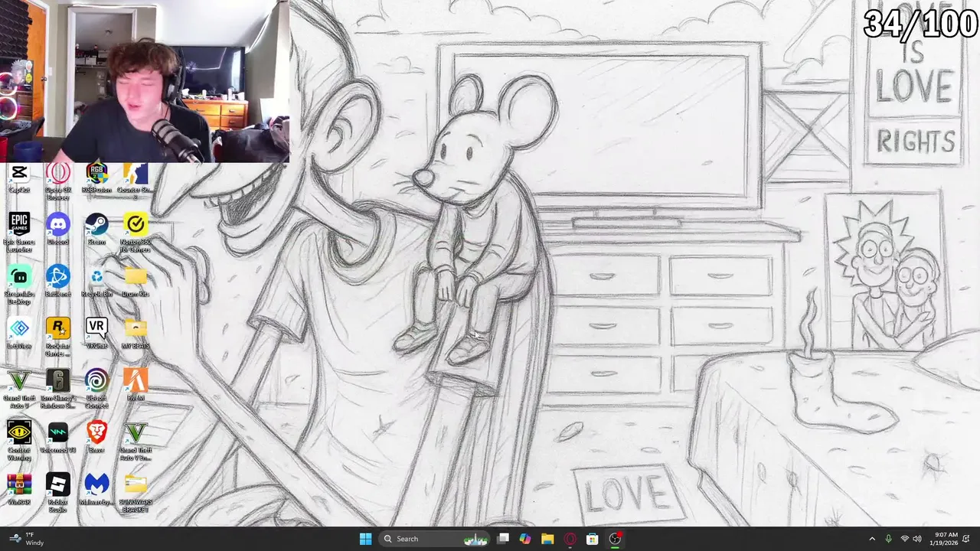This screenshot has width=980, height=551.
Task: Open the Content Warning desktop shortcut
Action: click(19, 441)
